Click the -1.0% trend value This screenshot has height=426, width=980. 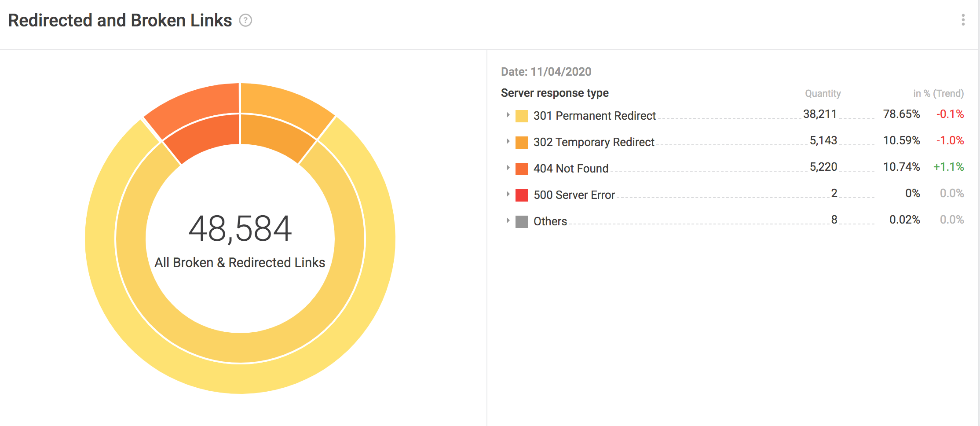point(950,140)
